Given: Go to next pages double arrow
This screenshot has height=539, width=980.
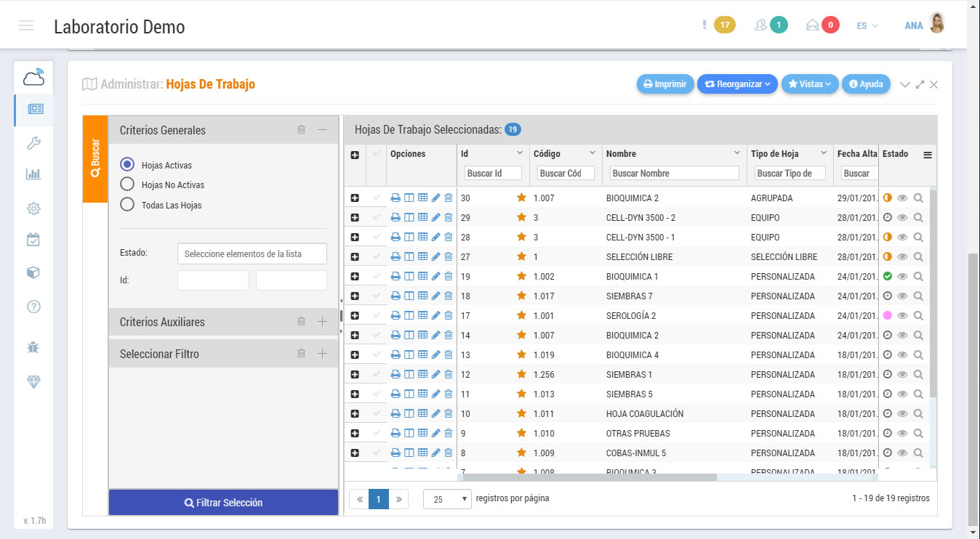Looking at the screenshot, I should (x=398, y=499).
